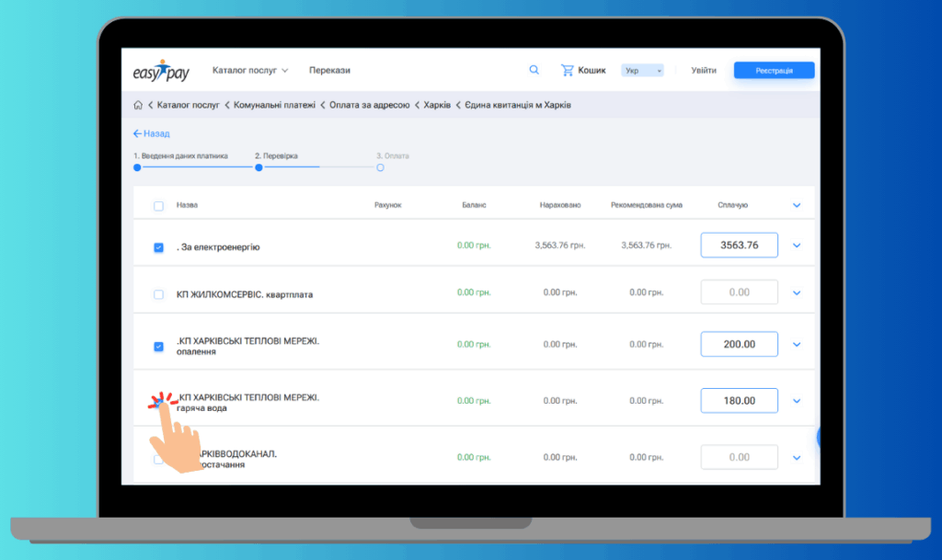Click the search magnifier icon
The image size is (942, 560).
point(534,70)
